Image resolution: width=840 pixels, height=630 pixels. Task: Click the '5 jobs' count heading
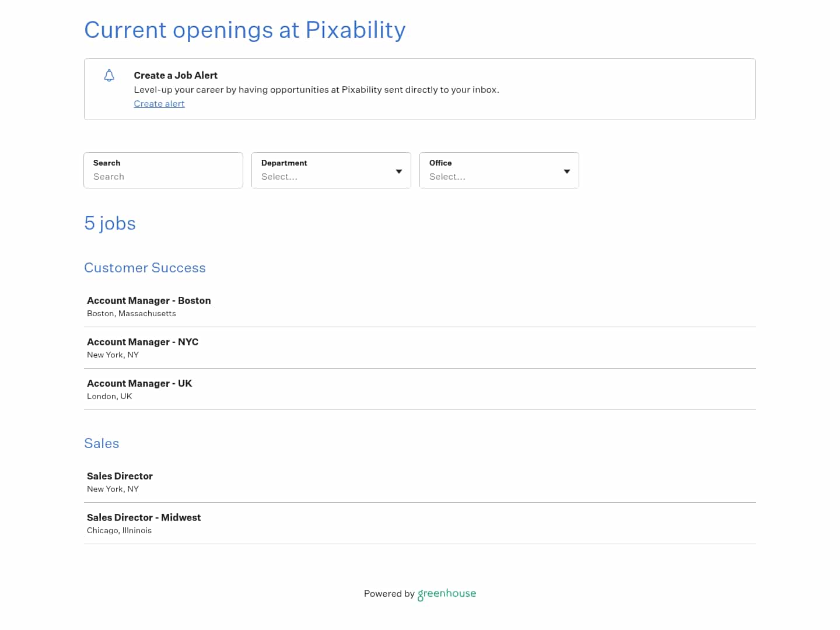[110, 223]
